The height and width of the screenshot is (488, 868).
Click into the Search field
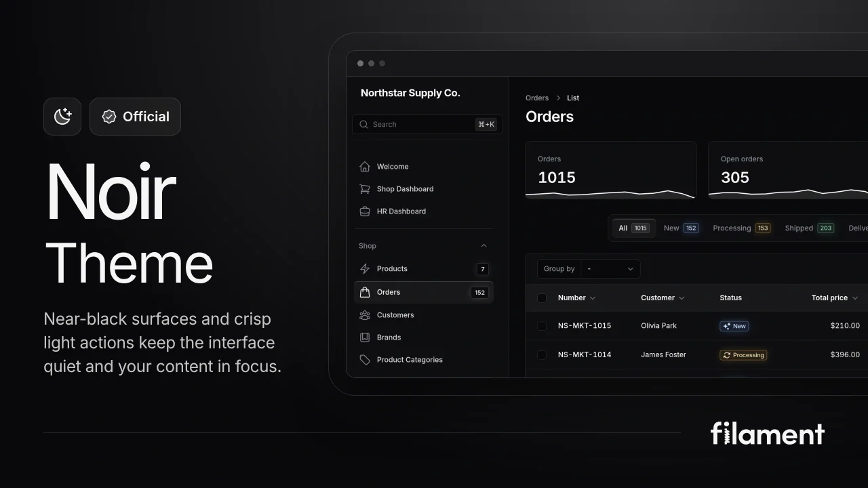[x=427, y=125]
